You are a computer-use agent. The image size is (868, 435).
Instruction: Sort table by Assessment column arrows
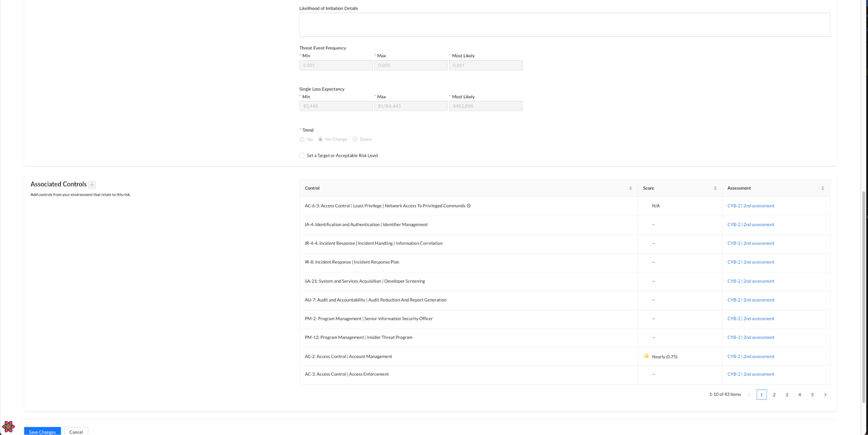[822, 188]
